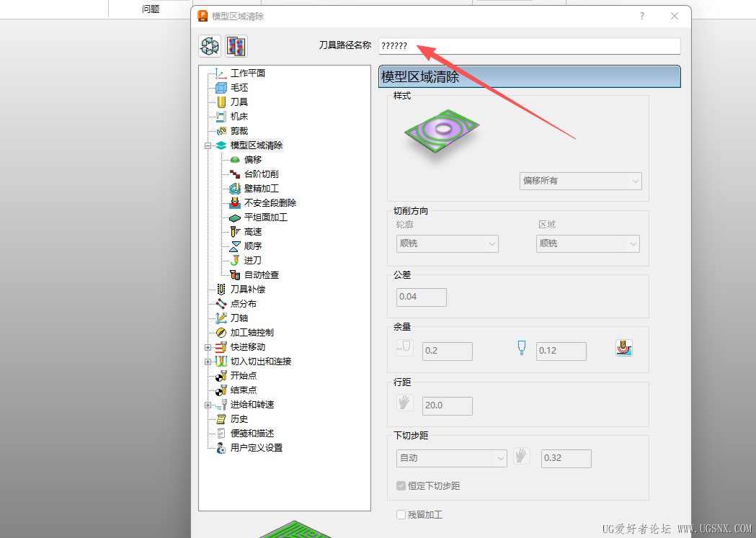This screenshot has width=756, height=538.
Task: Open the 加工轴控制 icon
Action: [221, 333]
